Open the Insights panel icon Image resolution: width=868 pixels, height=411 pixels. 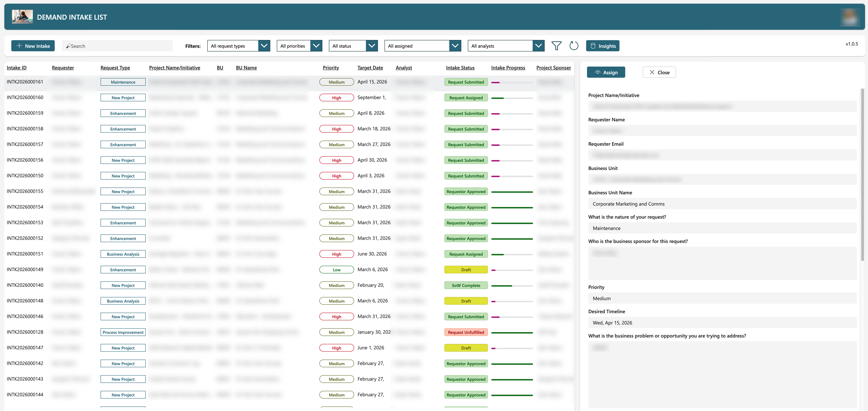(593, 45)
